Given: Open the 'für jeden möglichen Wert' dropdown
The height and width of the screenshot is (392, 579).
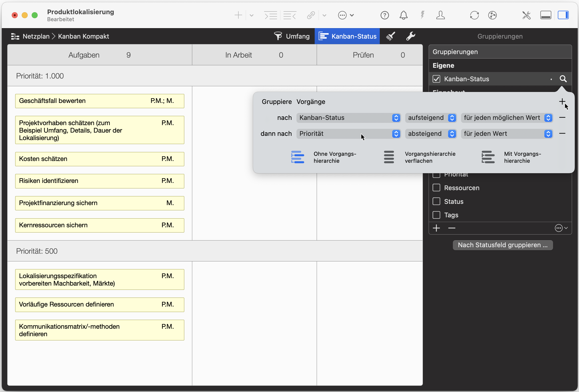Looking at the screenshot, I should click(x=507, y=118).
